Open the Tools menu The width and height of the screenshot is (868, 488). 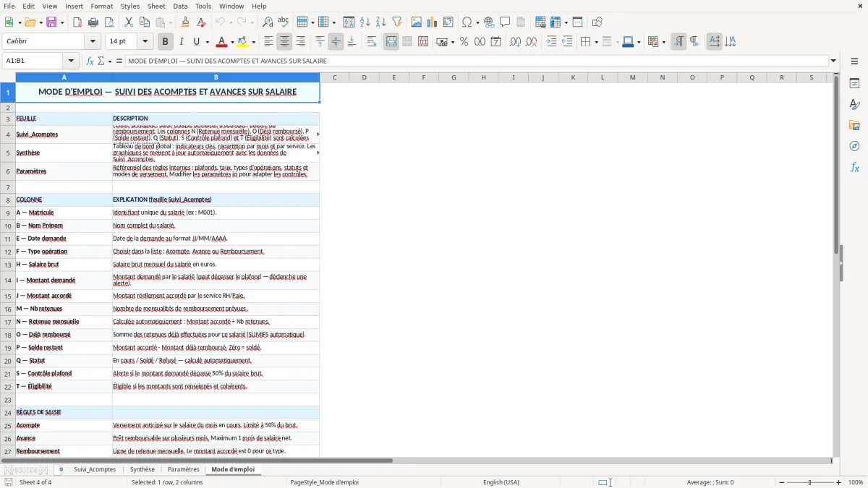click(203, 6)
